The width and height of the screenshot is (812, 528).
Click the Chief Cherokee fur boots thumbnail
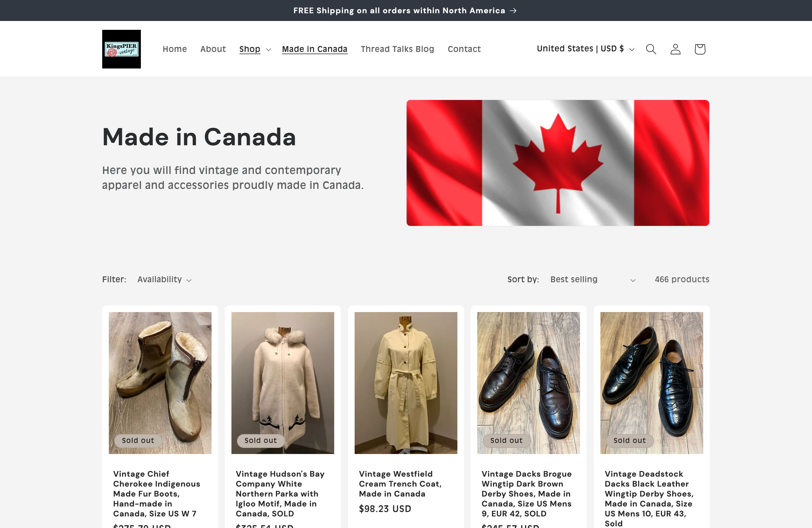click(x=160, y=383)
